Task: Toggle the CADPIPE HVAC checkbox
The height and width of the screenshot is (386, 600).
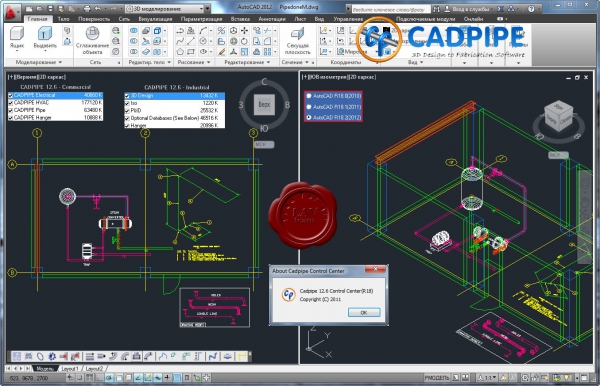Action: pyautogui.click(x=11, y=103)
